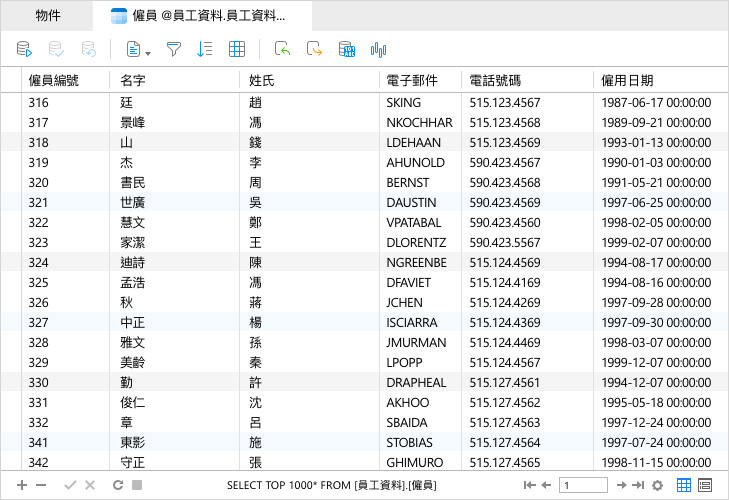Click the Import data icon

[282, 49]
